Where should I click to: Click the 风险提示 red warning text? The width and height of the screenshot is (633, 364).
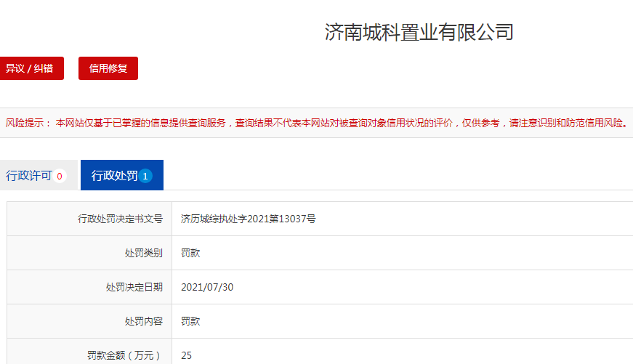coord(318,123)
